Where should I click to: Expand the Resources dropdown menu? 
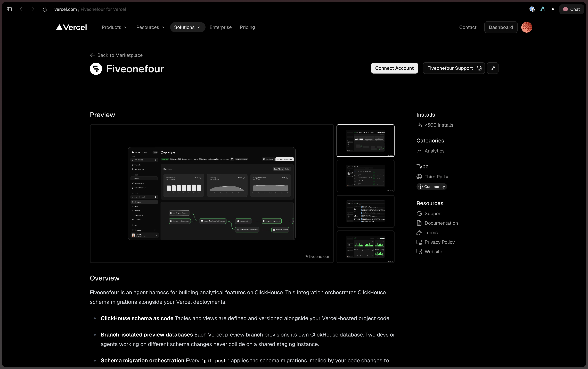click(150, 27)
